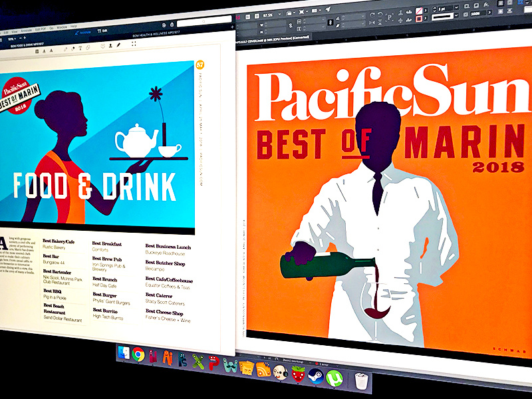Open skull headphones app in dock
532x399 pixels.
pos(281,372)
